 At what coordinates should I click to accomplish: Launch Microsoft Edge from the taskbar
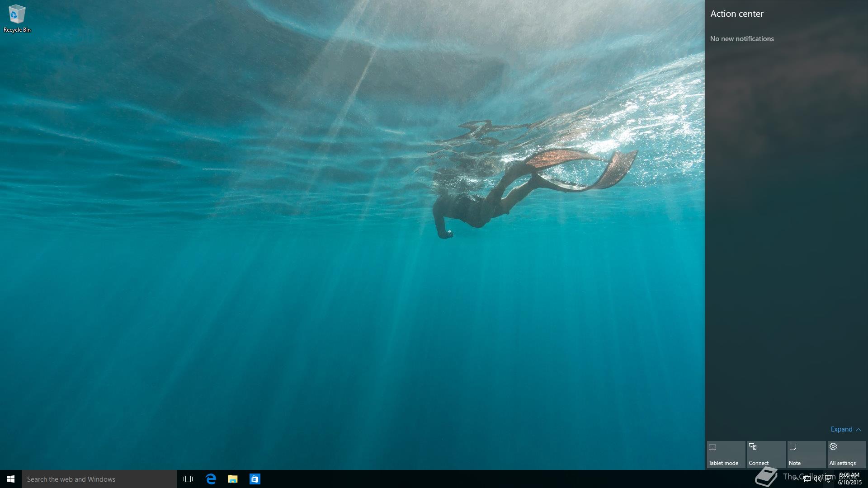click(x=211, y=479)
